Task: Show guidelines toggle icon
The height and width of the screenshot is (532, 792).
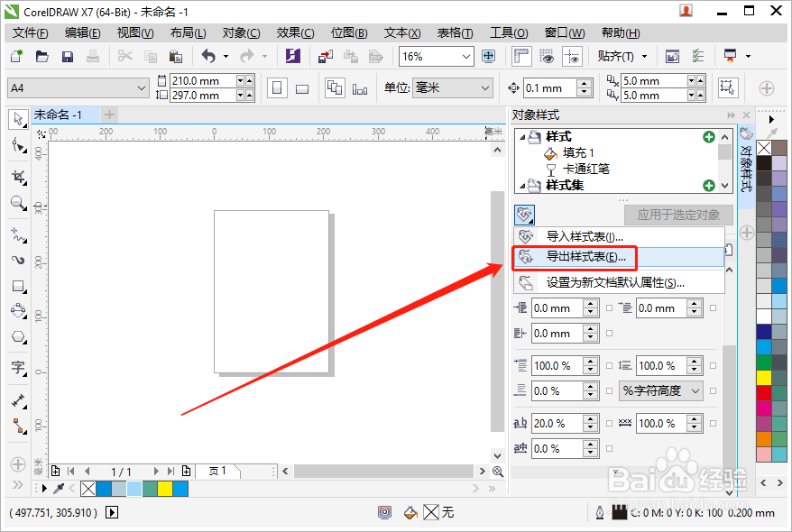Action: click(x=572, y=56)
